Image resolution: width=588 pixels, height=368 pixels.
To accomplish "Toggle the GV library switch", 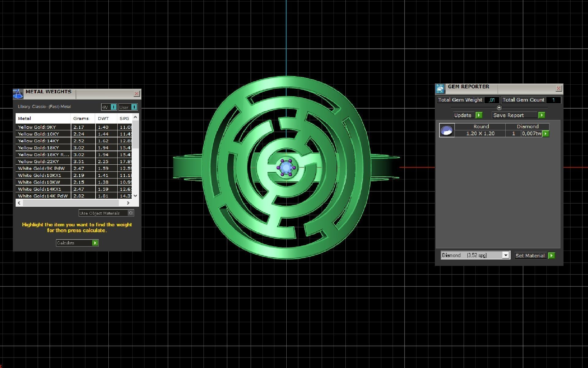I will tap(113, 107).
